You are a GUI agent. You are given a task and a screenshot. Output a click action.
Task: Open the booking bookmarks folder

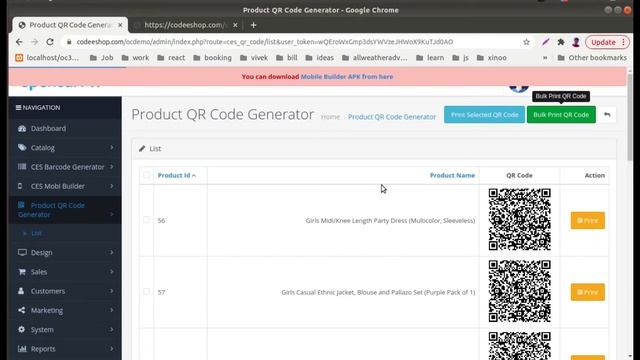click(x=213, y=58)
